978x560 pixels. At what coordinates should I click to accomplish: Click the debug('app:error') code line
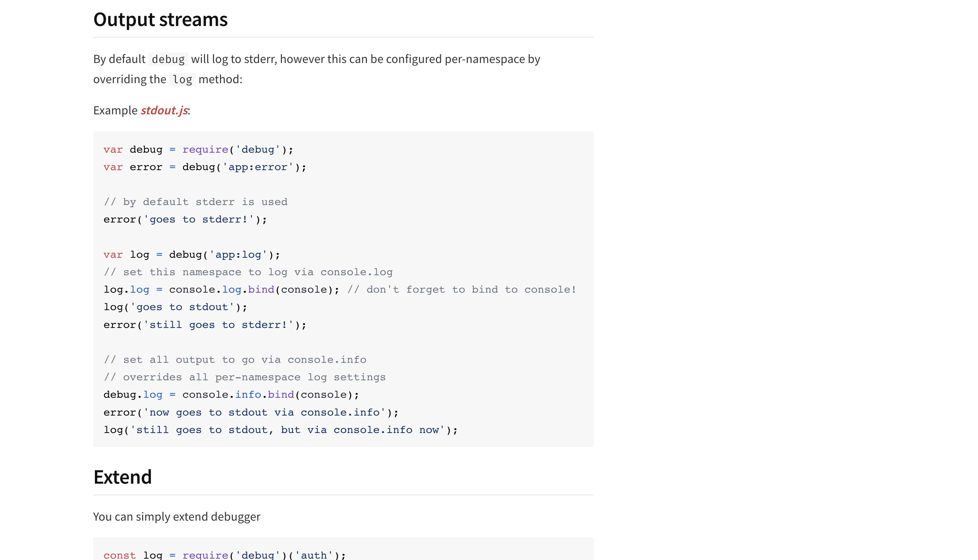point(205,167)
